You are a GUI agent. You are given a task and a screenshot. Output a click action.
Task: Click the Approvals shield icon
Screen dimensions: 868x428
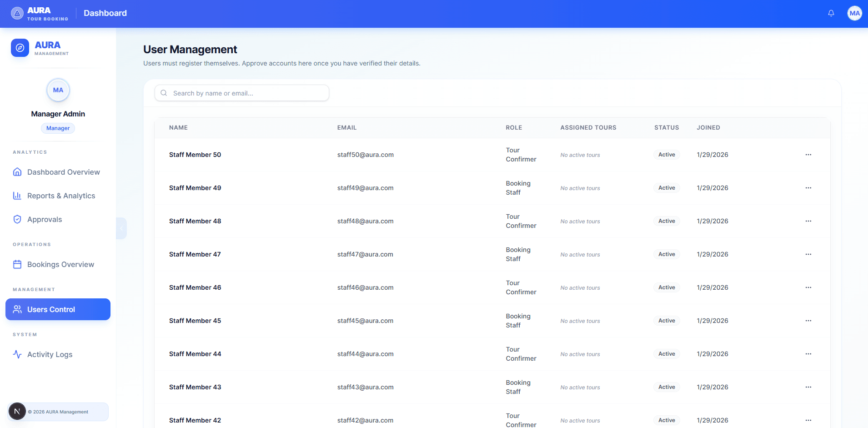point(17,219)
